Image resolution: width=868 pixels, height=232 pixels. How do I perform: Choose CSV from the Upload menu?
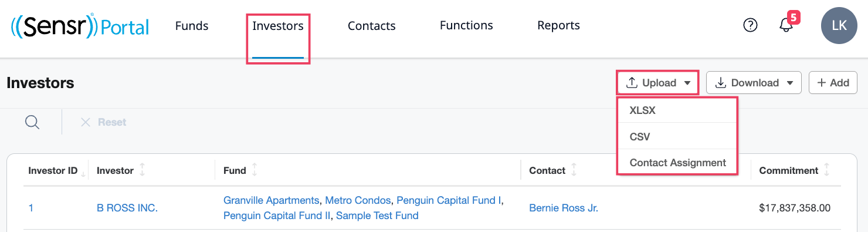[x=677, y=136]
